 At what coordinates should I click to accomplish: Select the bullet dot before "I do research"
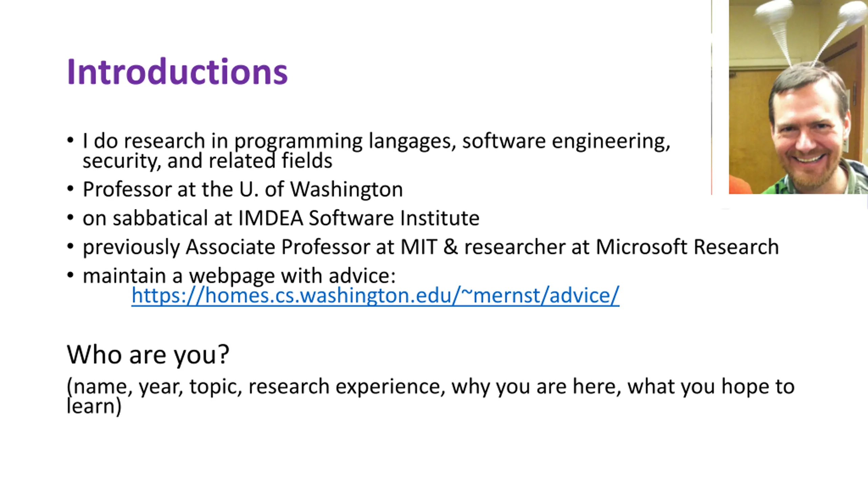click(70, 140)
